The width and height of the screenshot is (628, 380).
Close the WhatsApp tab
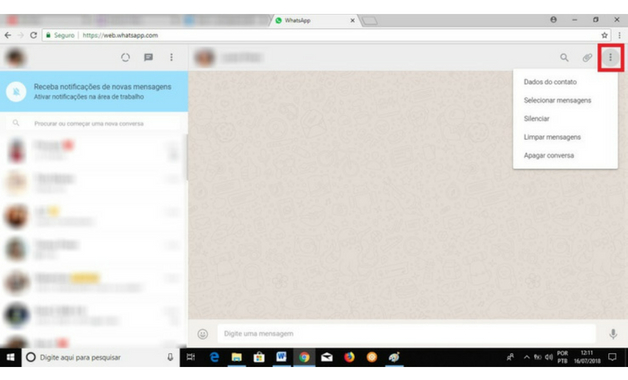click(352, 20)
